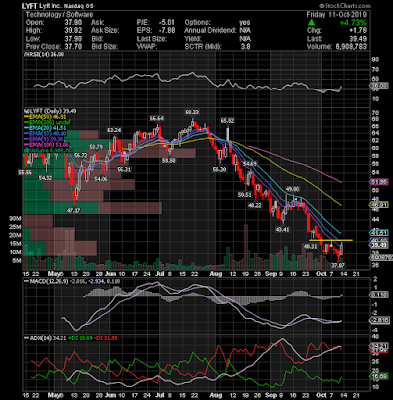The height and width of the screenshot is (400, 393).
Task: Click the MACD value tag -2.816 on axis
Action: tap(380, 320)
